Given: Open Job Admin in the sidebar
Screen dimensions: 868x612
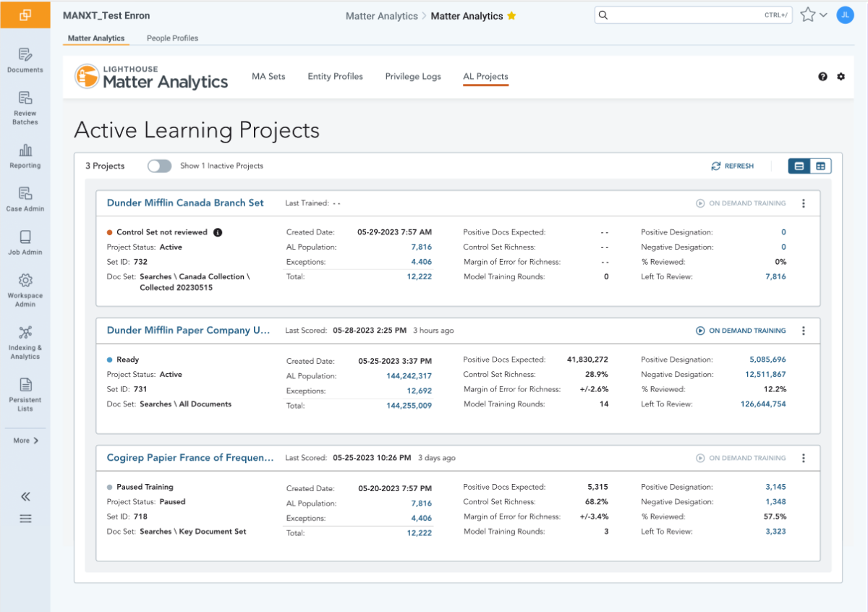Looking at the screenshot, I should [x=25, y=242].
